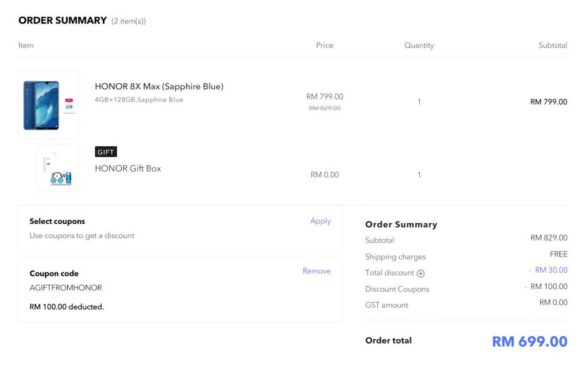Click Apply in Select coupons

point(320,221)
